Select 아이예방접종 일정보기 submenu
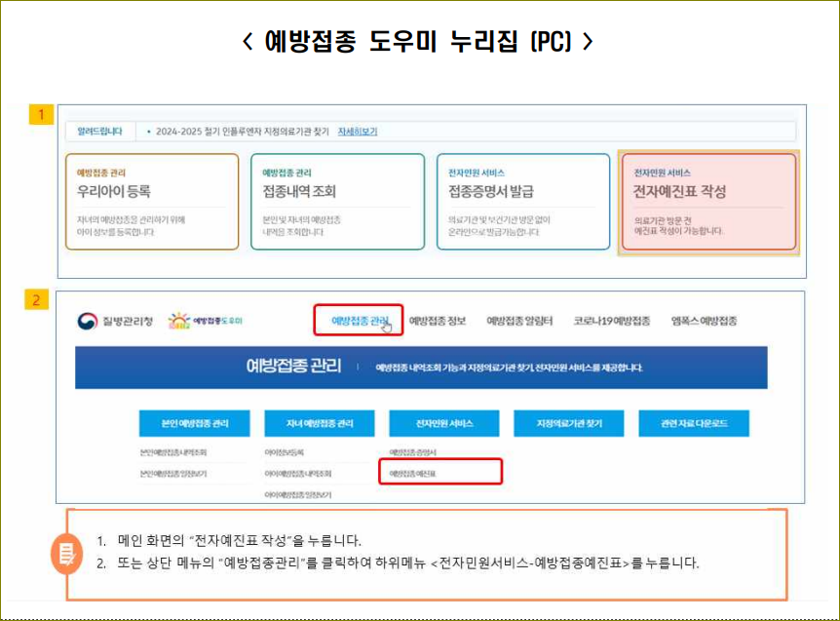 [x=298, y=494]
